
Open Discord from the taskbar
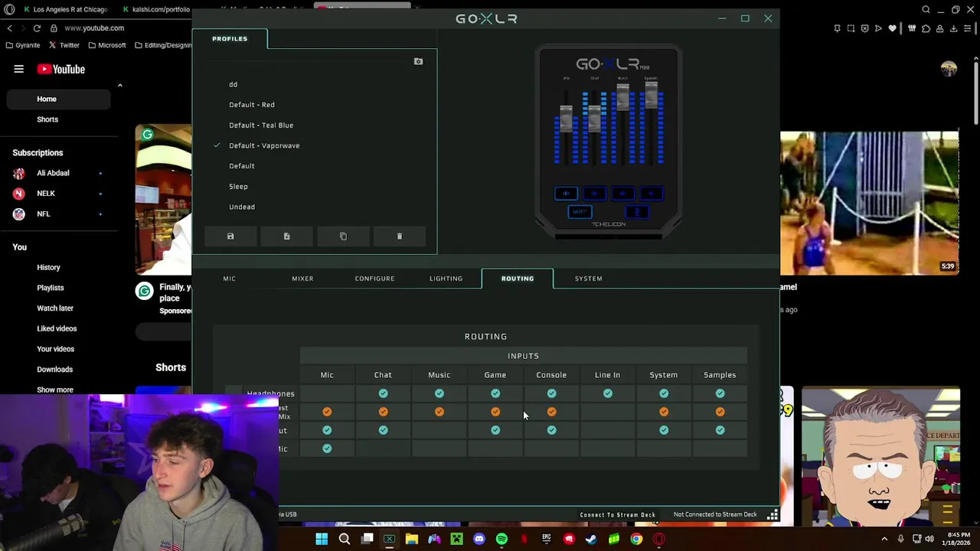[x=479, y=540]
